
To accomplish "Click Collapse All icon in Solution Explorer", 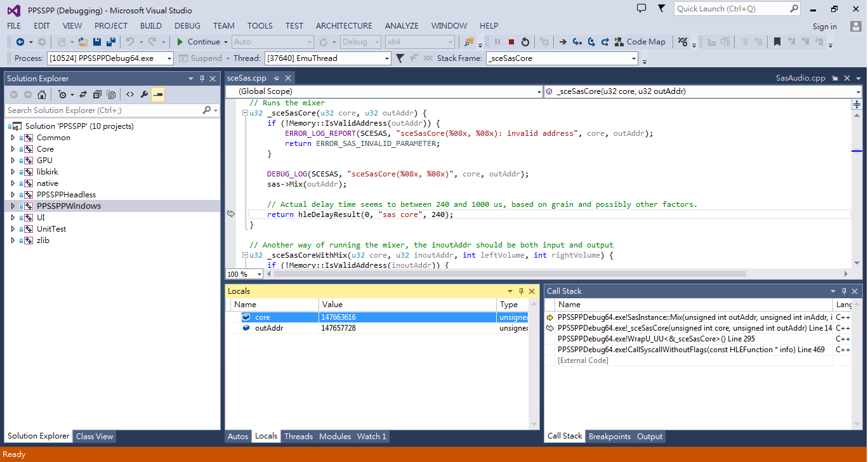I will tap(97, 95).
